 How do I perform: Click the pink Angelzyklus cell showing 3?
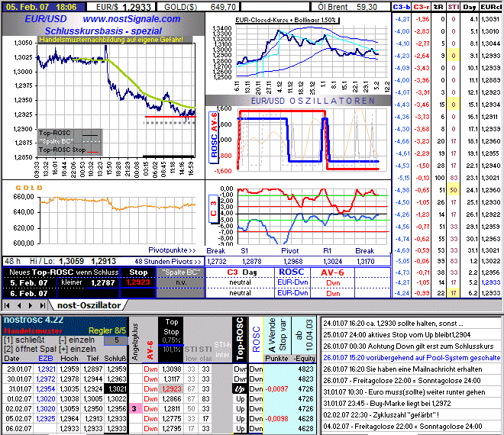tap(134, 408)
